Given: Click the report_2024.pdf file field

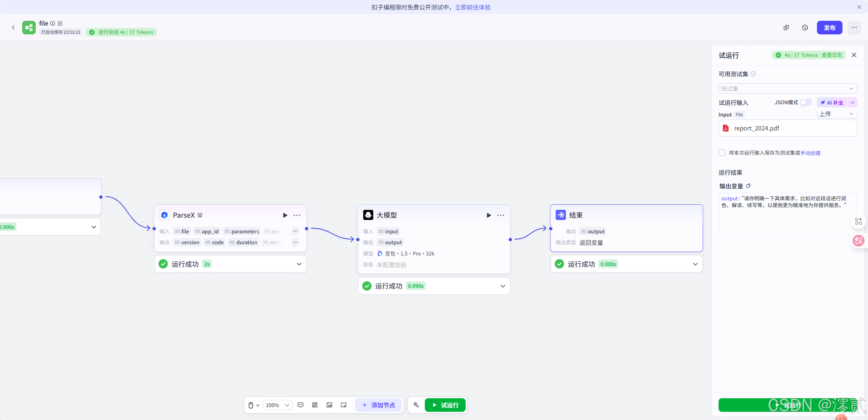Looking at the screenshot, I should (x=787, y=128).
